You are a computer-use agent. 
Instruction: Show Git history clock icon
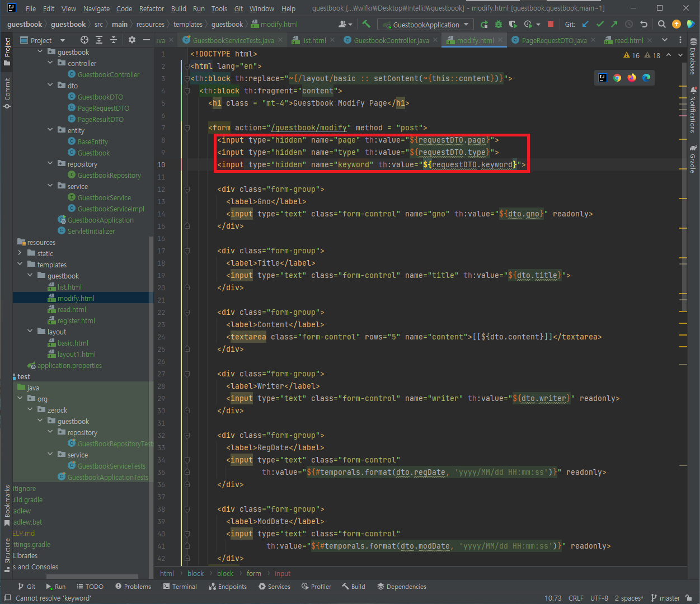(x=629, y=24)
